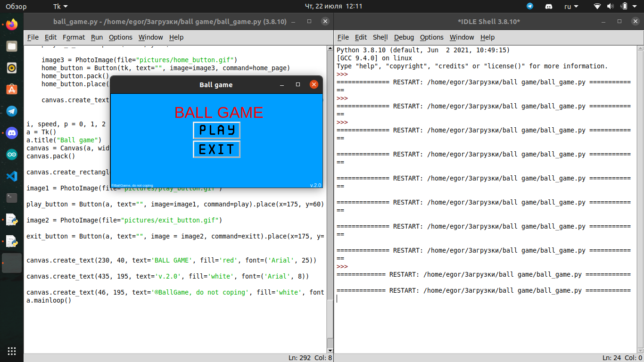Click IDLE Shell scrollbar up arrow
The width and height of the screenshot is (644, 362).
[640, 48]
